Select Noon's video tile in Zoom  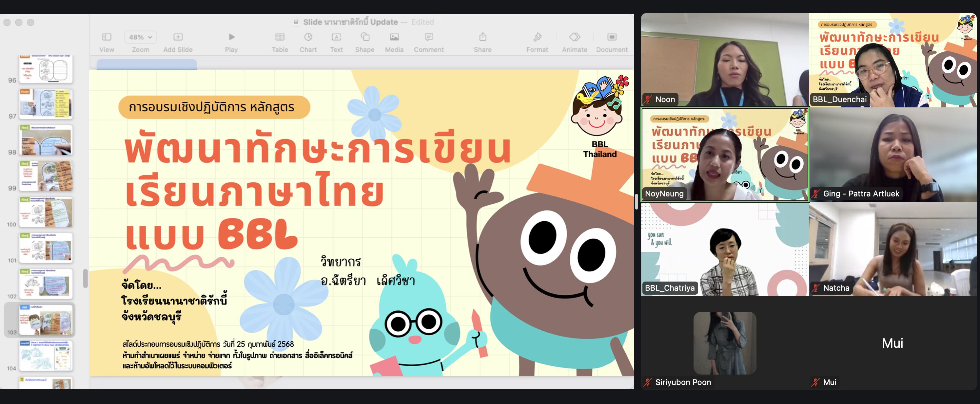click(725, 60)
